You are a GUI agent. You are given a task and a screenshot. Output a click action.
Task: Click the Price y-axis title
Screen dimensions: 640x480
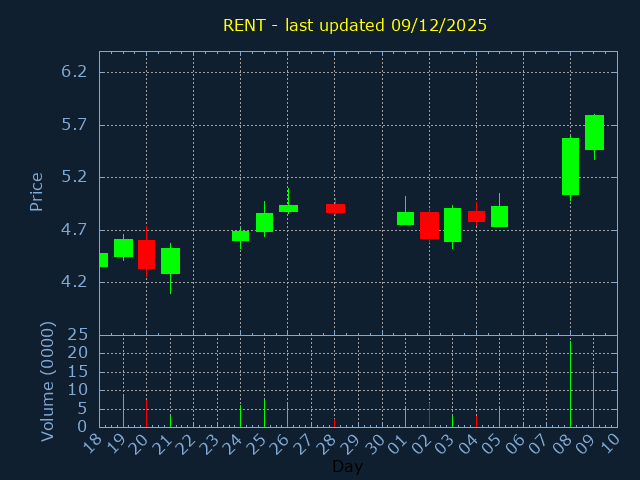(x=37, y=191)
